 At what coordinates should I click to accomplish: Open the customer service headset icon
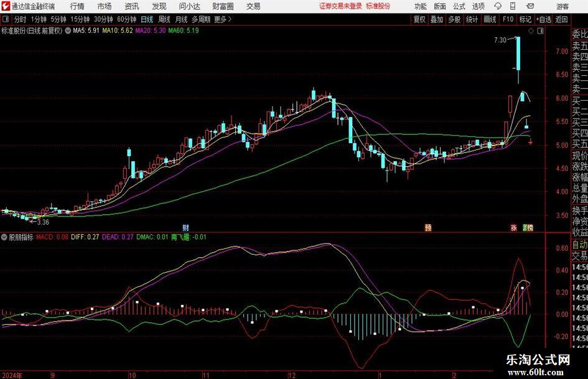498,6
